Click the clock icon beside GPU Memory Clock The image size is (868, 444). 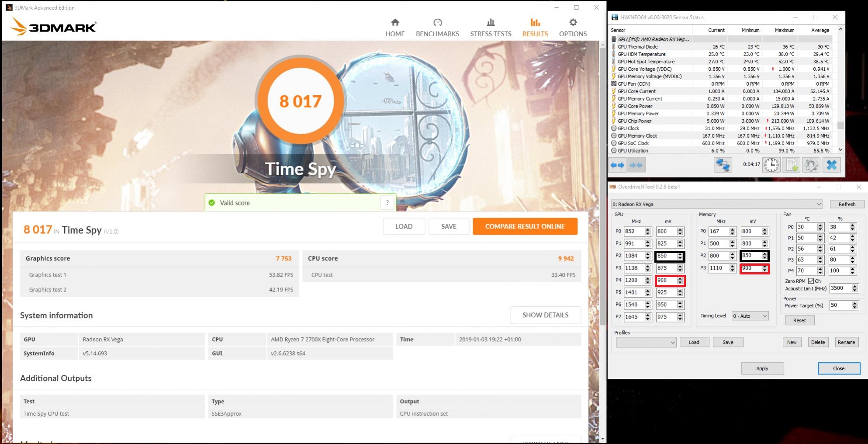pos(614,136)
